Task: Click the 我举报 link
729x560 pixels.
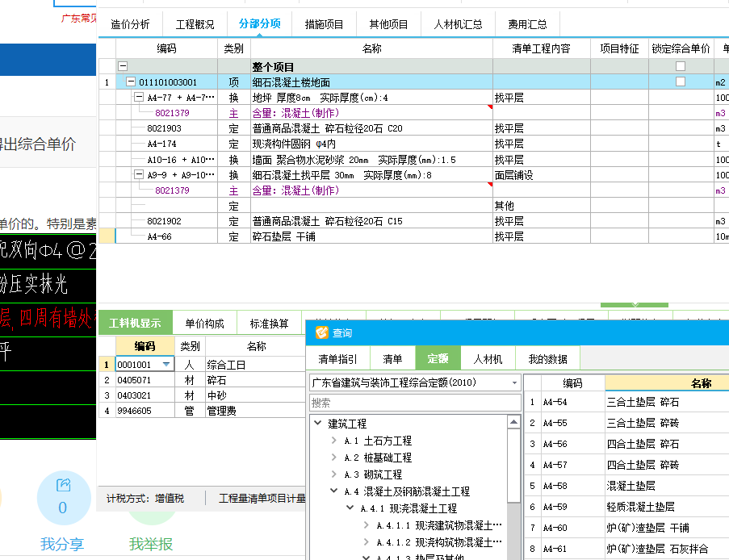Action: (151, 544)
